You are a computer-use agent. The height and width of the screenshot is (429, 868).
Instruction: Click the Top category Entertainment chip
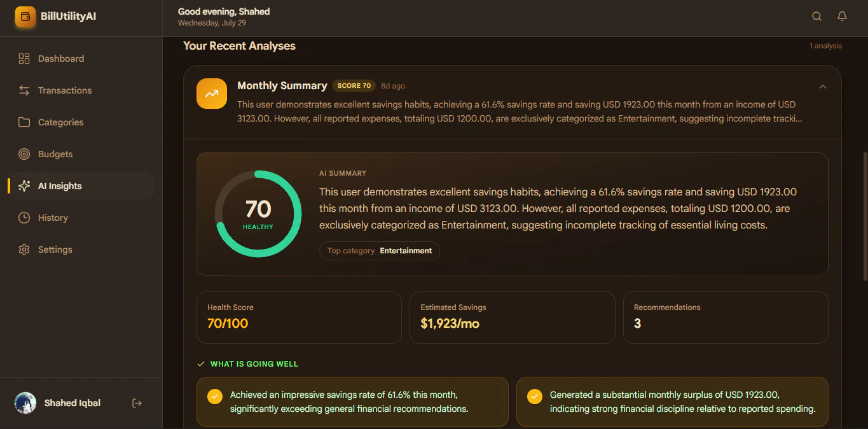coord(380,251)
